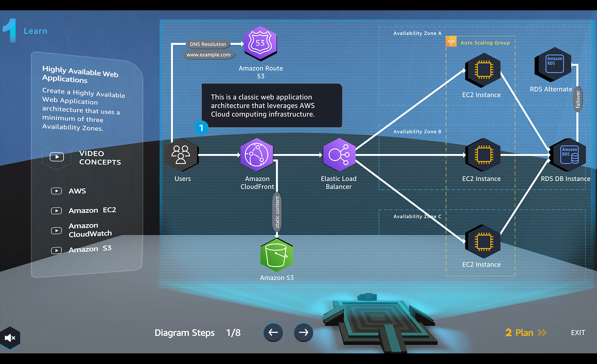The image size is (597, 364).
Task: Click the Elastic Load Balancer icon
Action: point(339,155)
